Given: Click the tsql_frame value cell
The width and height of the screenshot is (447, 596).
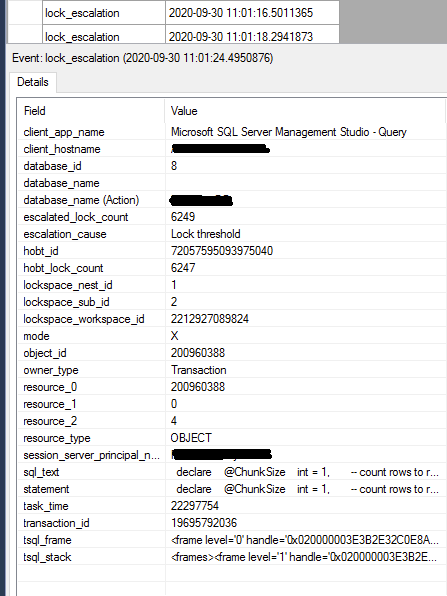Looking at the screenshot, I should pyautogui.click(x=306, y=540).
